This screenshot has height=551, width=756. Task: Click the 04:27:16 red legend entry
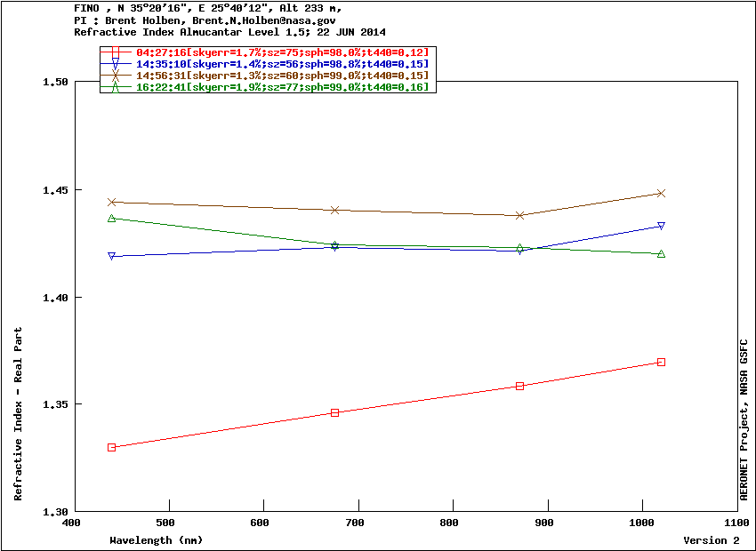(282, 52)
